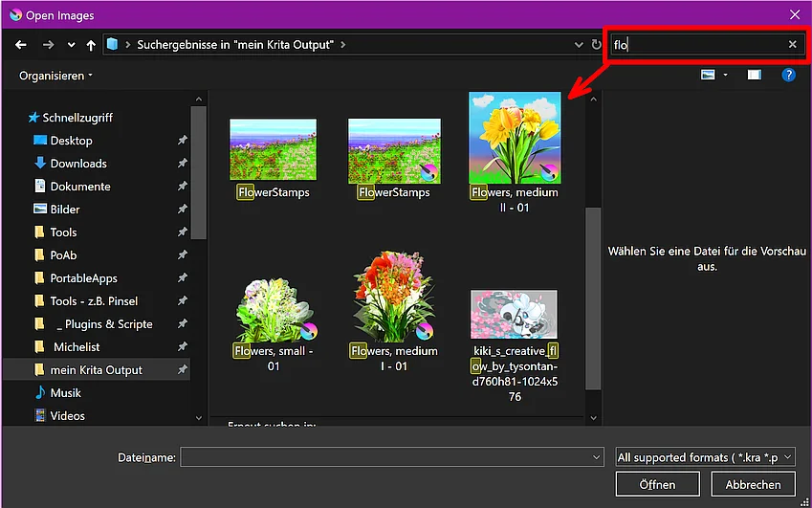Open the Organisieren menu
The image size is (812, 508).
pyautogui.click(x=55, y=76)
